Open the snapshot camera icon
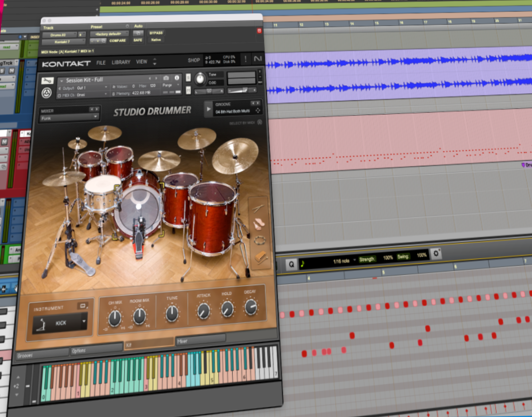 [x=166, y=78]
